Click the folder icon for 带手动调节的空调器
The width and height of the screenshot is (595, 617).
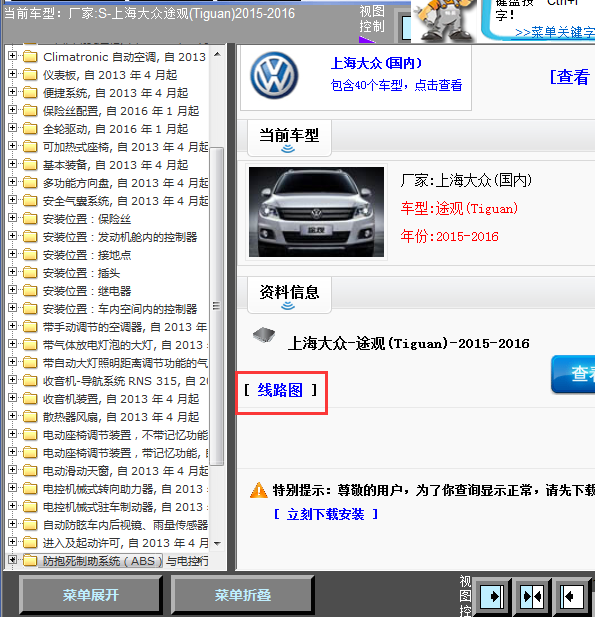pos(30,327)
